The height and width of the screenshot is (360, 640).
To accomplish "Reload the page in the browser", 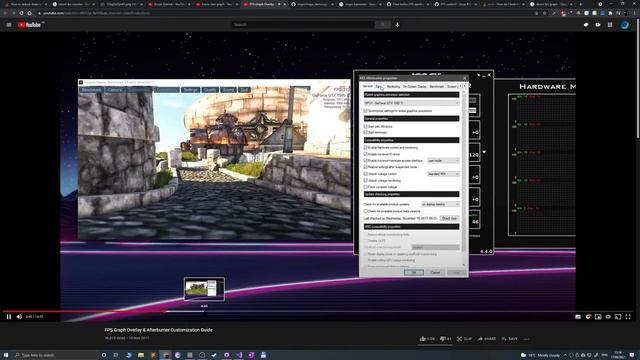I will click(x=21, y=13).
